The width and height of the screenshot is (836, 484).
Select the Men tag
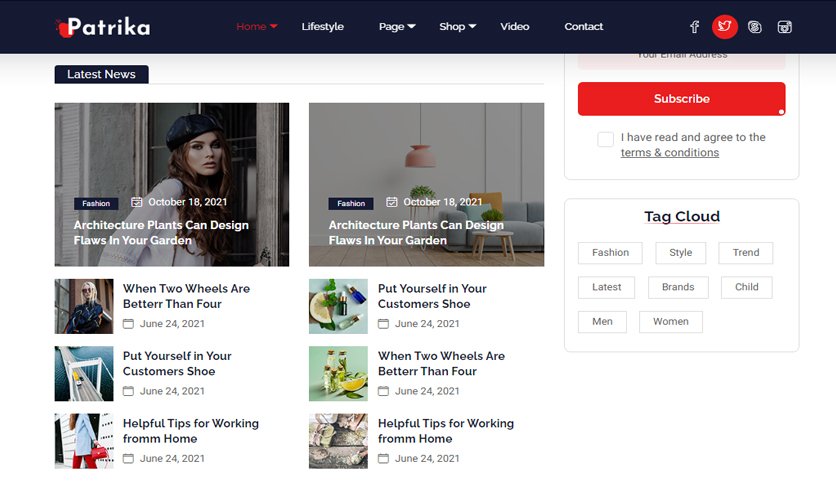tap(602, 322)
